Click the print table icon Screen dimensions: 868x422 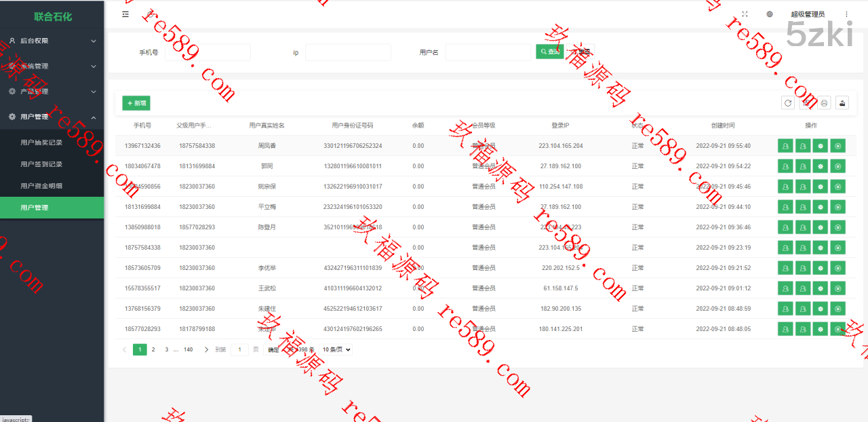point(824,103)
